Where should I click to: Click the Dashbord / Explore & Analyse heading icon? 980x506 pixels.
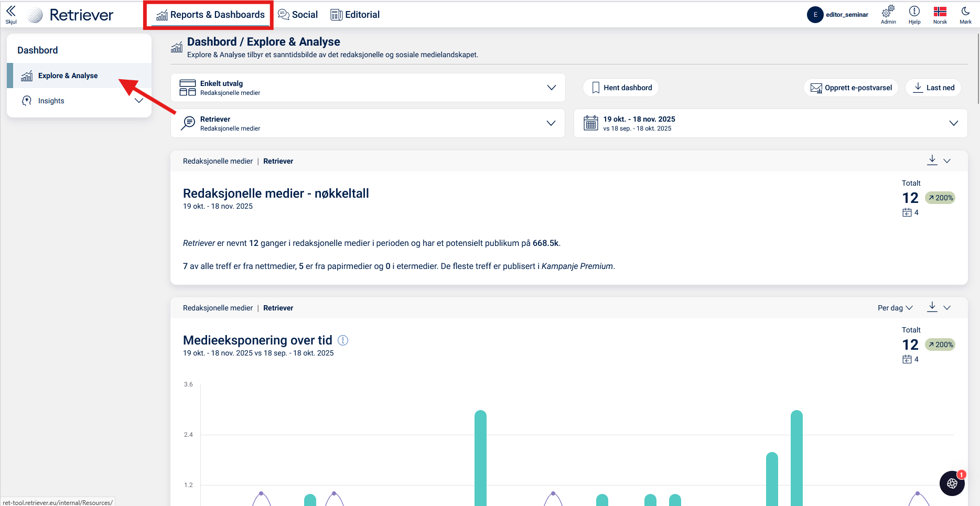(x=177, y=48)
